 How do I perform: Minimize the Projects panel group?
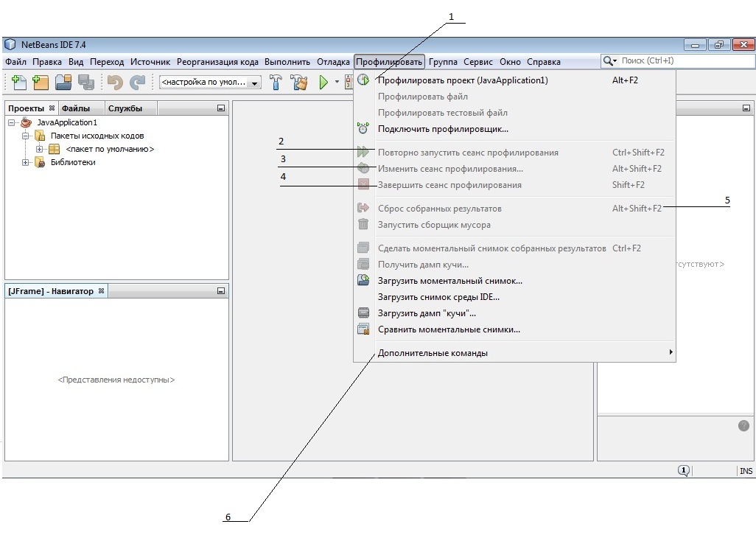[221, 108]
